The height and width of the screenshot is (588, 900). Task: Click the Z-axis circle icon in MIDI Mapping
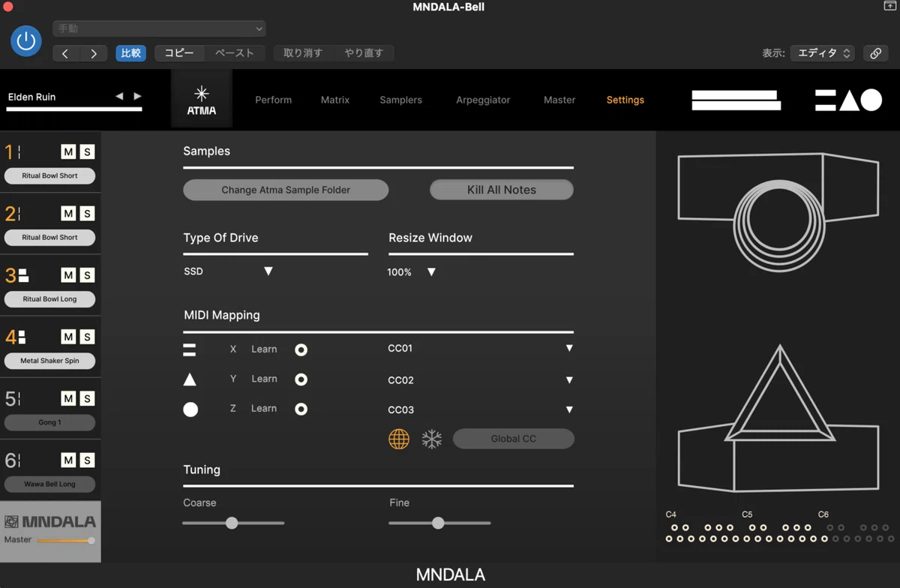point(190,409)
